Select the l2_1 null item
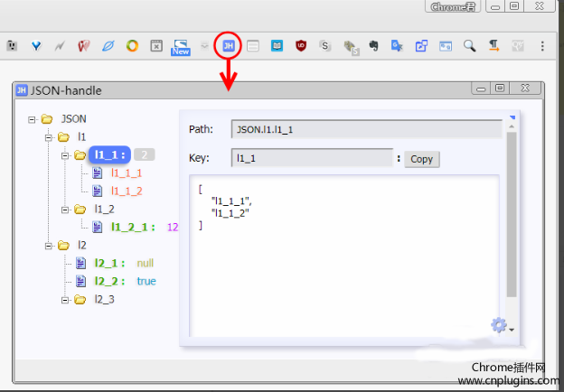Image resolution: width=564 pixels, height=392 pixels. pyautogui.click(x=109, y=264)
